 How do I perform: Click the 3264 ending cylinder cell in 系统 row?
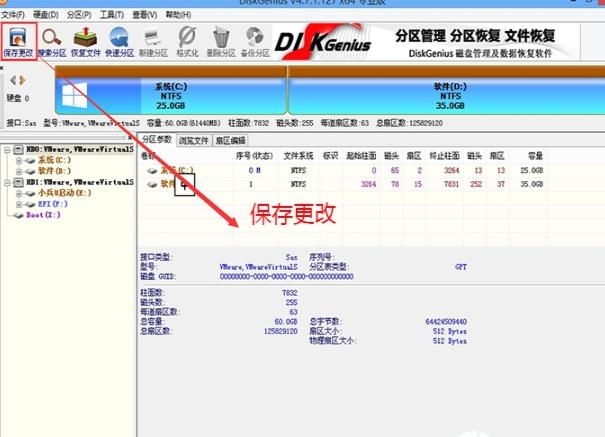(451, 170)
